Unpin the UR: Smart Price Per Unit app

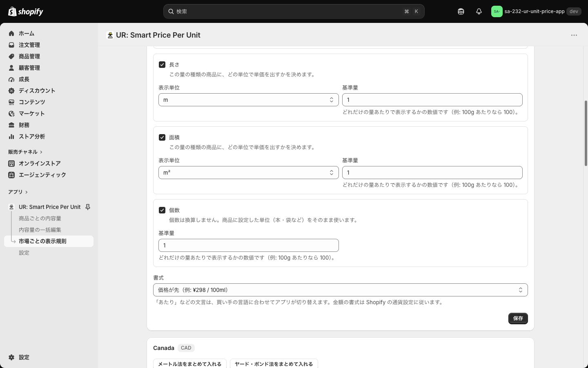click(87, 207)
